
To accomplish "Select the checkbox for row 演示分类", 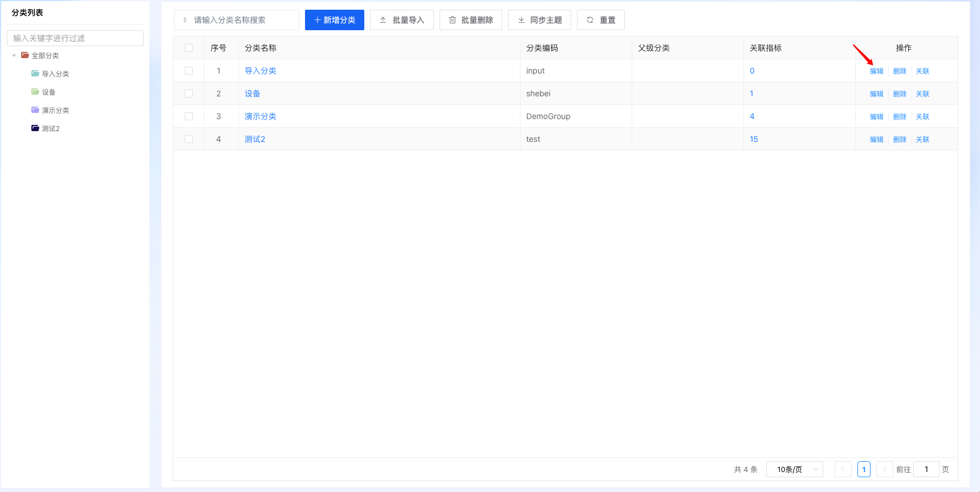I will tap(189, 116).
